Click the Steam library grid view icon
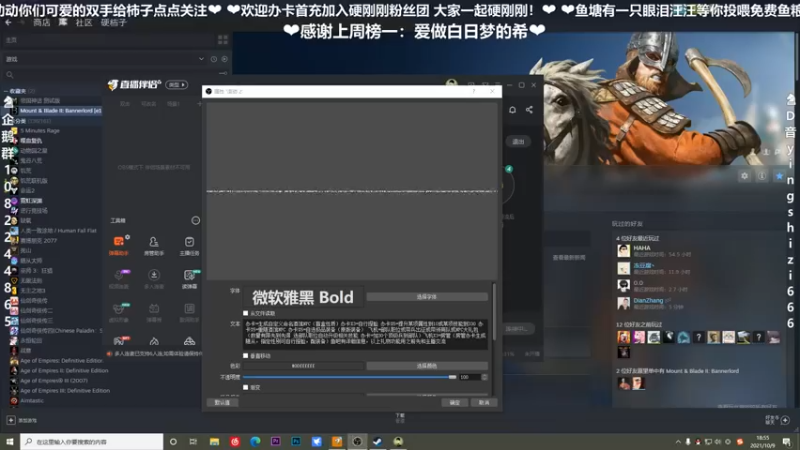 [222, 40]
